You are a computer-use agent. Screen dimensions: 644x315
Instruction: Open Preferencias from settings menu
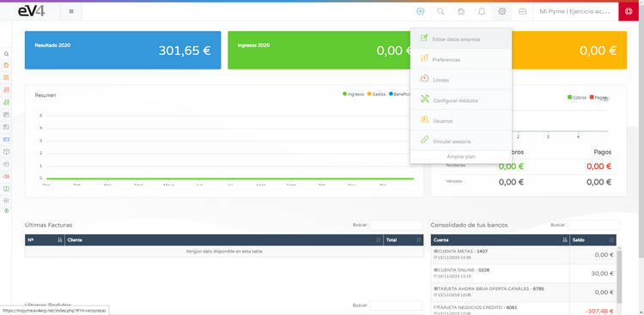click(461, 58)
